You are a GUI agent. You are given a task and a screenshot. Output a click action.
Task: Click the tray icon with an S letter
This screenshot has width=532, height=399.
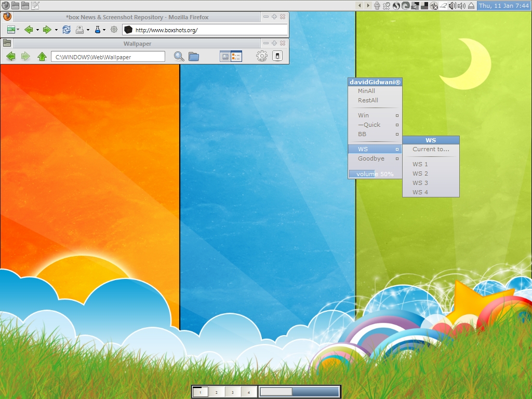415,5
